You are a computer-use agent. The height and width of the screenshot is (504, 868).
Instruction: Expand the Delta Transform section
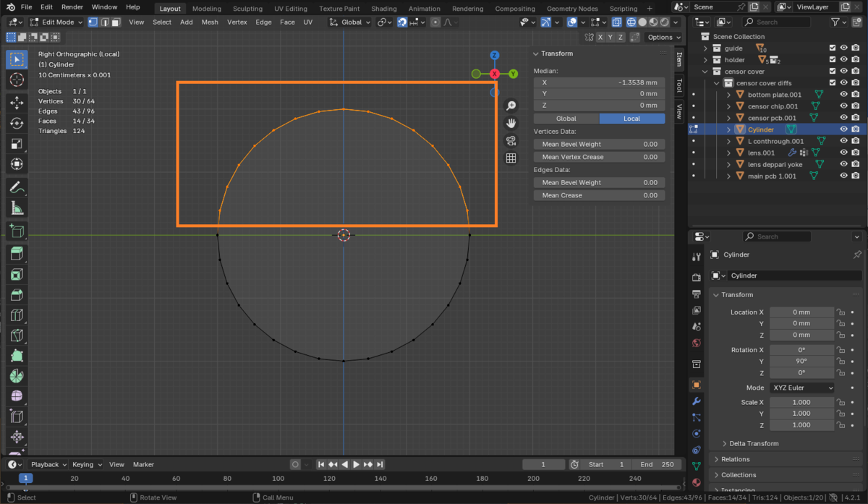coord(754,443)
